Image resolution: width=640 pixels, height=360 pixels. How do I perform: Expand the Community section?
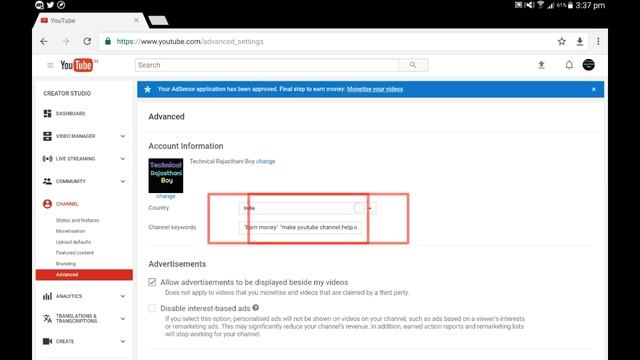pyautogui.click(x=123, y=181)
